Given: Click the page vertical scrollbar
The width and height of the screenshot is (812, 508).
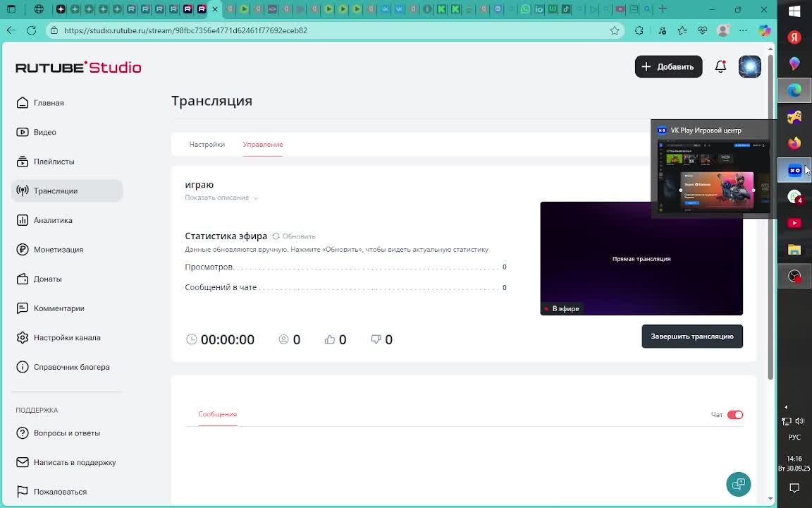Looking at the screenshot, I should [770, 216].
